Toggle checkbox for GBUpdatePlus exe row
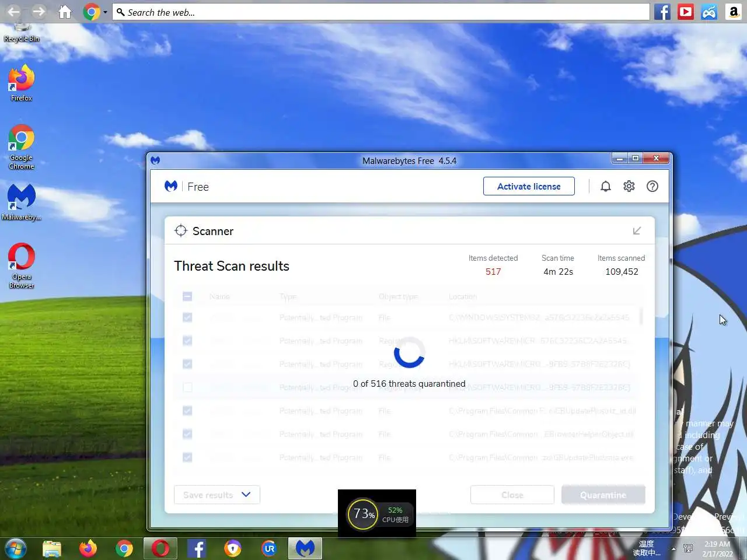 [187, 457]
